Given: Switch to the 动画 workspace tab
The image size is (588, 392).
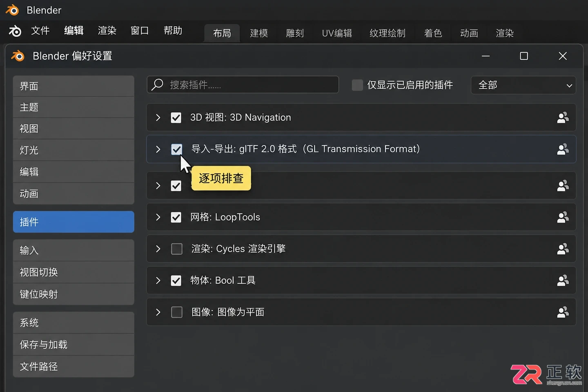Looking at the screenshot, I should 469,33.
